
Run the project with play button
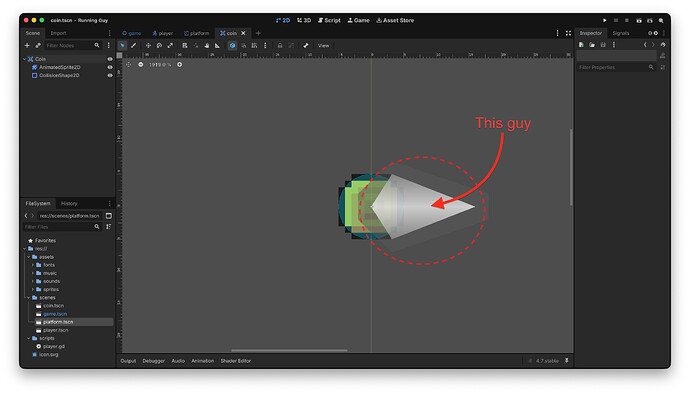click(x=605, y=20)
